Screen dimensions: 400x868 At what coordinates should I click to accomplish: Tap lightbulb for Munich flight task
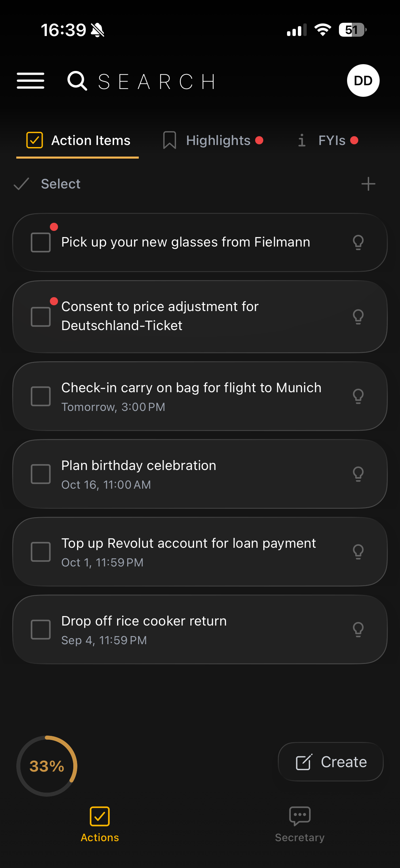(358, 396)
